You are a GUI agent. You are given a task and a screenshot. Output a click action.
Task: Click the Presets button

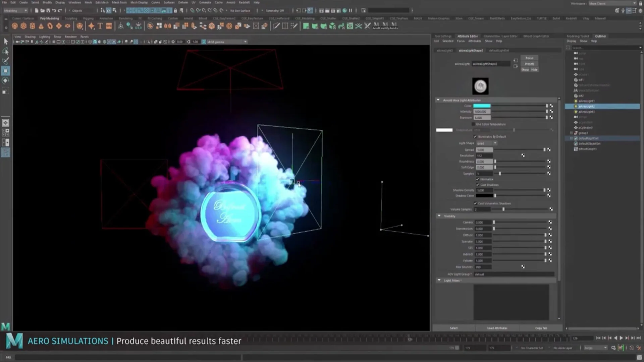pyautogui.click(x=529, y=64)
